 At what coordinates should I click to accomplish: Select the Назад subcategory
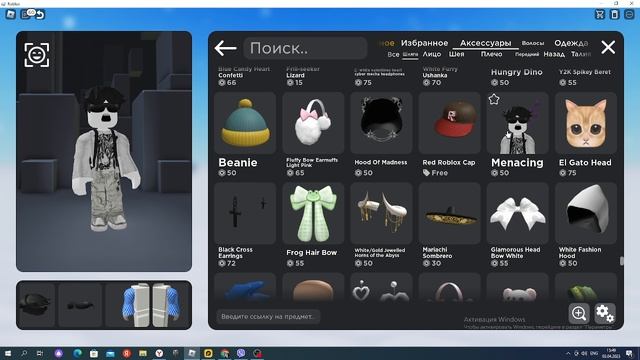pyautogui.click(x=554, y=54)
